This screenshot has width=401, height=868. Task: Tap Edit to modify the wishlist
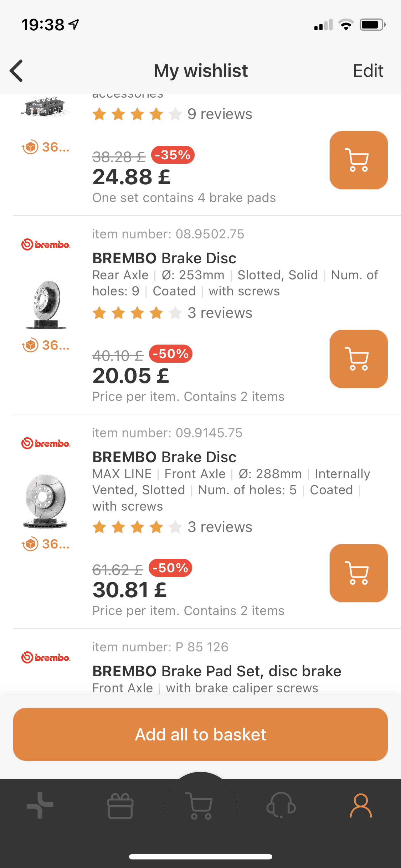368,71
